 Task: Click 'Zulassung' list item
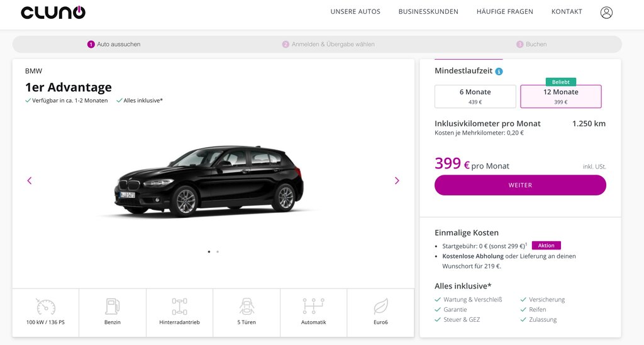[x=543, y=320]
